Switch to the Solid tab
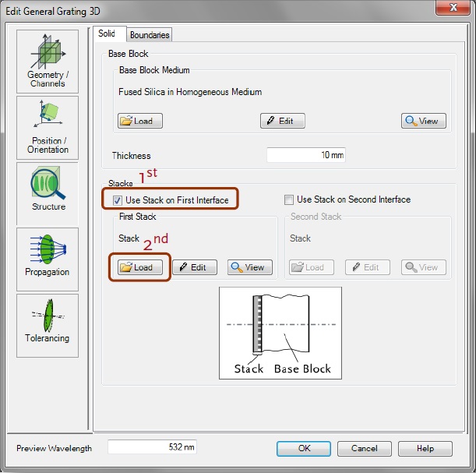This screenshot has width=476, height=473. 109,34
